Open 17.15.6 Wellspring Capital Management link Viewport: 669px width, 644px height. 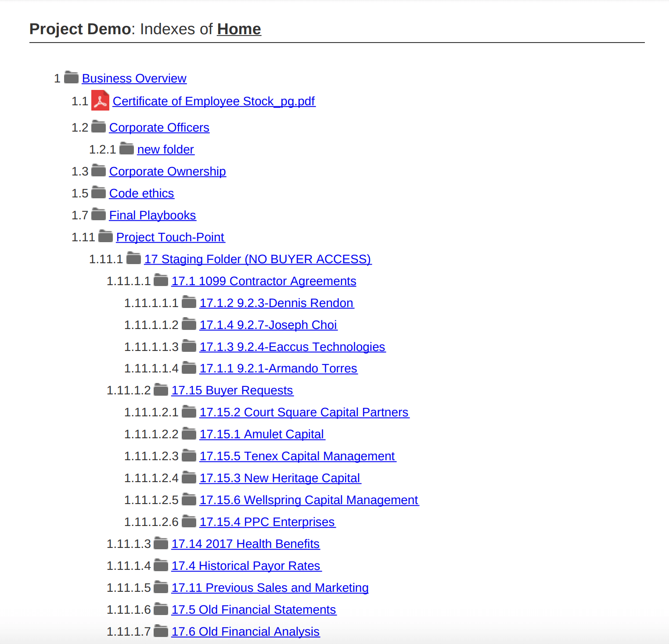(309, 500)
